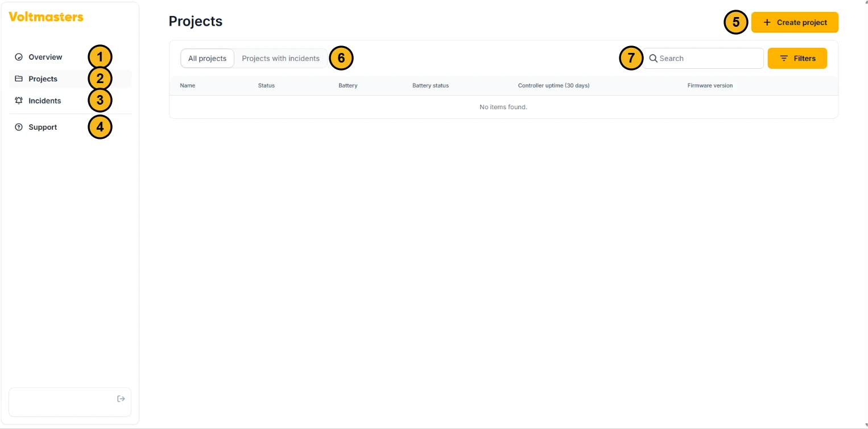Click the Support question mark icon
Viewport: 868px width, 429px height.
click(x=19, y=127)
